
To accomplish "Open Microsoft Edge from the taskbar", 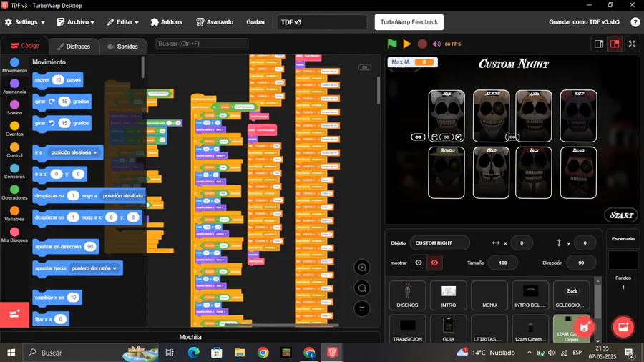I will 193,353.
